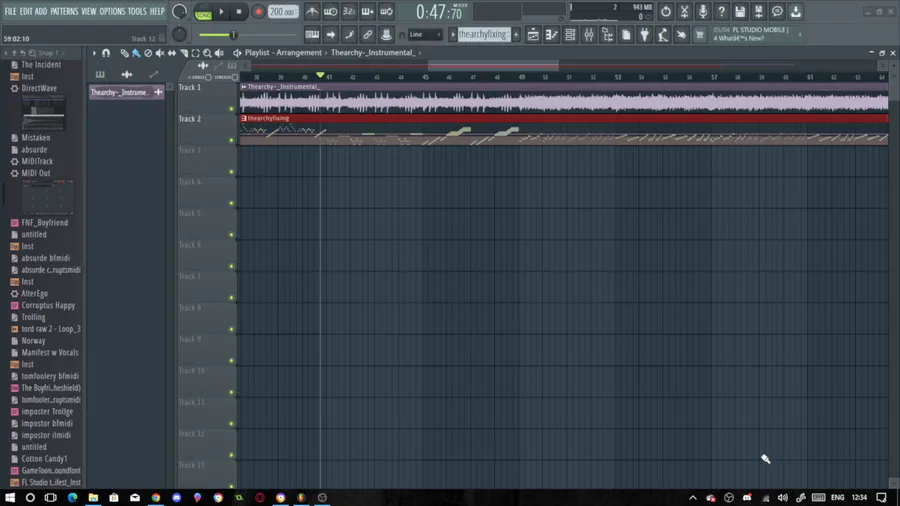Toggle Song/Pattern mode button
Viewport: 900px width, 506px height.
(203, 11)
